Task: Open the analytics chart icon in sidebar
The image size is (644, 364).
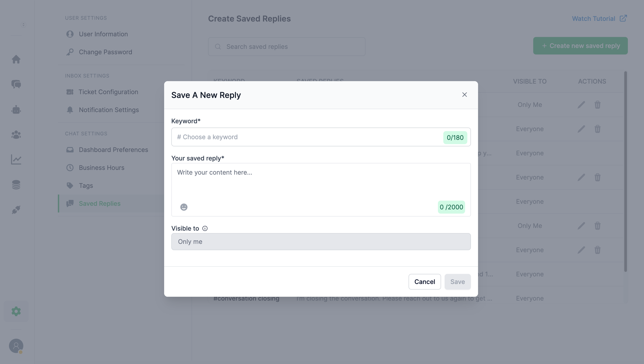Action: [16, 160]
